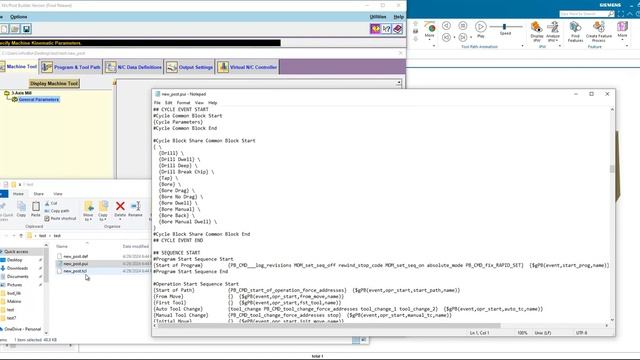This screenshot has width=640, height=360.
Task: Open the user manual book icon in Post Builder
Action: coord(398,29)
